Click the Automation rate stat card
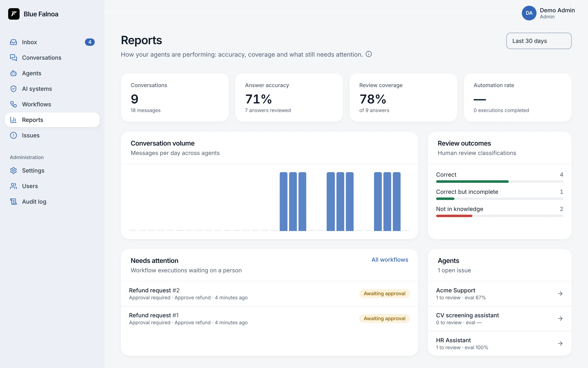Screen dimensions: 588x368 518,98
